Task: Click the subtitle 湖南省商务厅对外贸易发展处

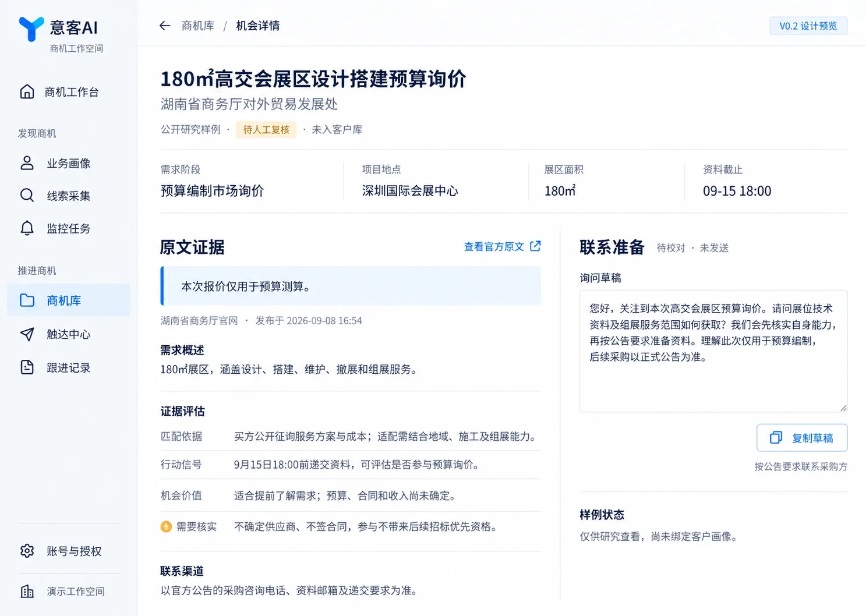Action: point(249,104)
